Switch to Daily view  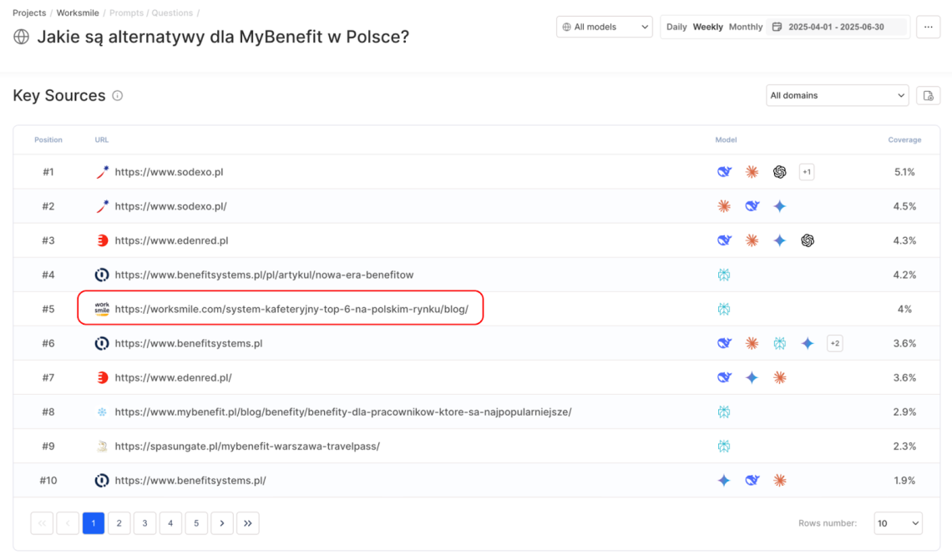pyautogui.click(x=676, y=26)
